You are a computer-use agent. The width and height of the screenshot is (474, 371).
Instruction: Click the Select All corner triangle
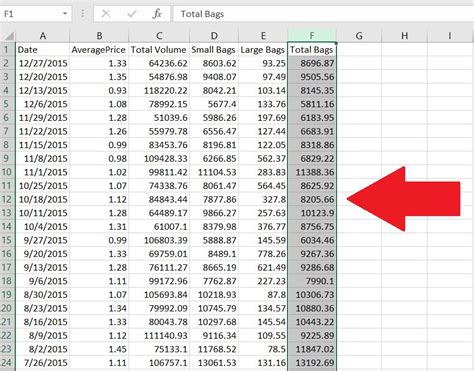coord(9,36)
